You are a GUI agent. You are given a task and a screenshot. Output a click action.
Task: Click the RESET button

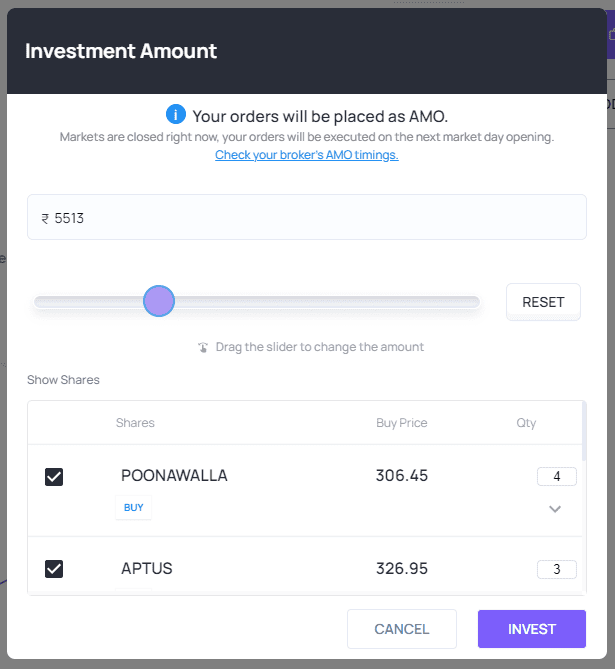point(543,302)
